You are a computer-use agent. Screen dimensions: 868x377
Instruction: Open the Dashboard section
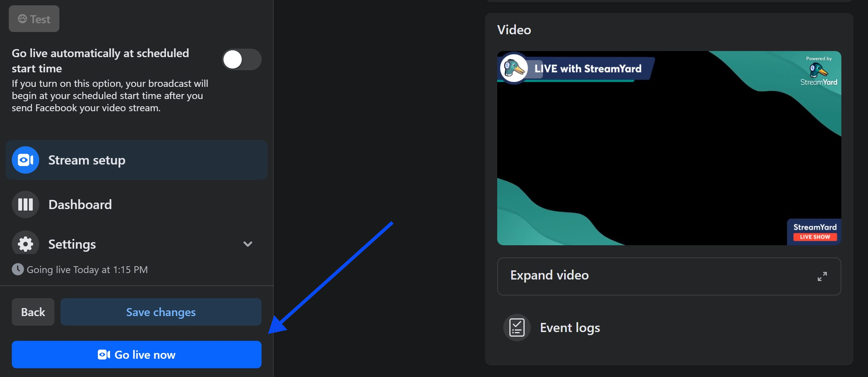pyautogui.click(x=136, y=204)
